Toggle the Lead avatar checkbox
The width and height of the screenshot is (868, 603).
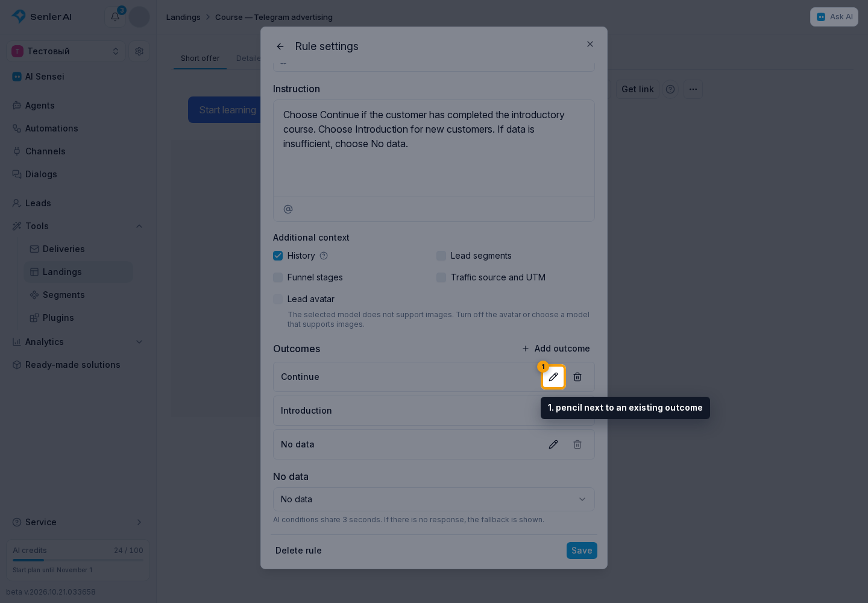click(278, 299)
